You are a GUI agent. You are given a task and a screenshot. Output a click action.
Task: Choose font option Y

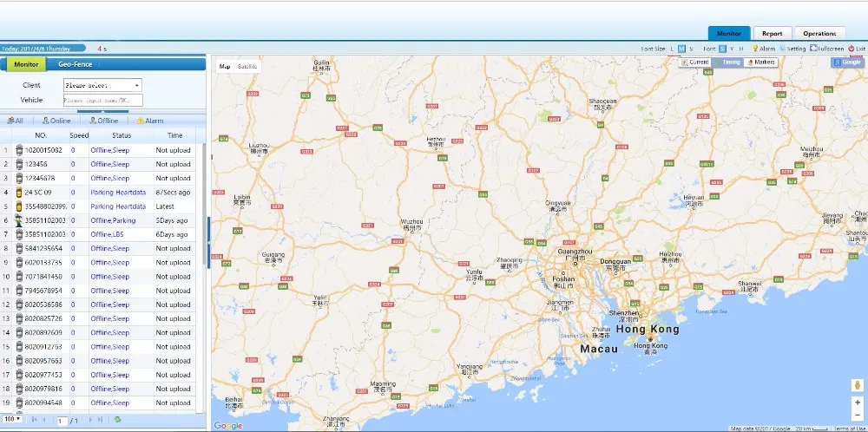[x=732, y=49]
